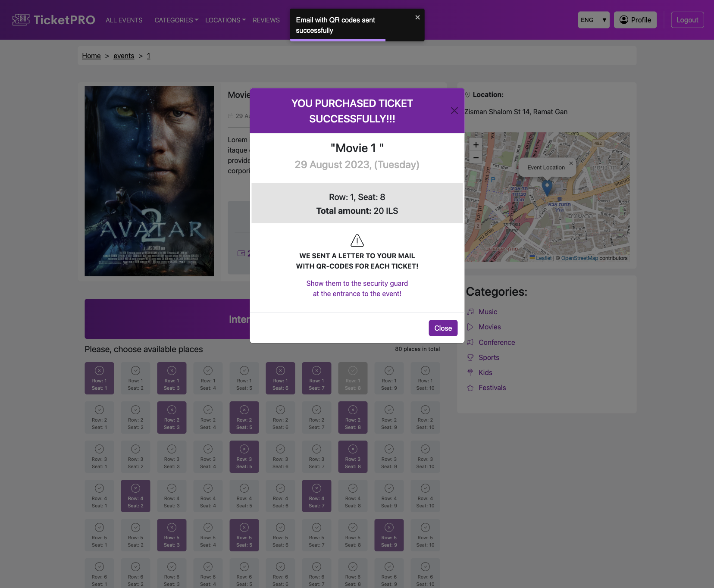
Task: Click occupied seat Row 1 Seat 1
Action: coord(99,378)
